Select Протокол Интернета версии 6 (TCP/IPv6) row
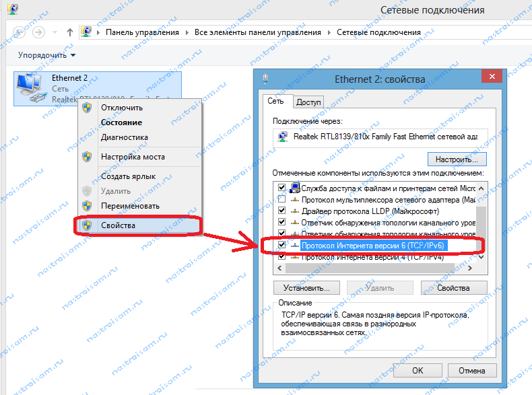The image size is (532, 395). coord(372,245)
